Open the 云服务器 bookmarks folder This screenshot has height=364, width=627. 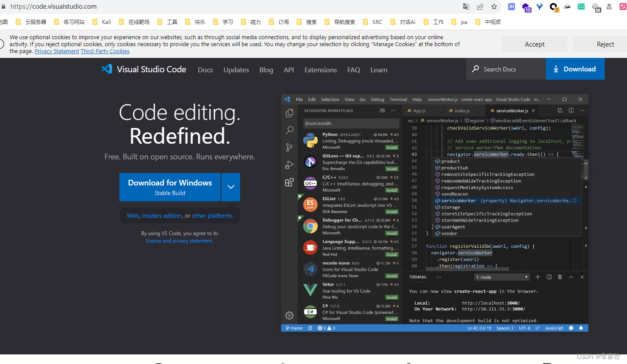(31, 22)
